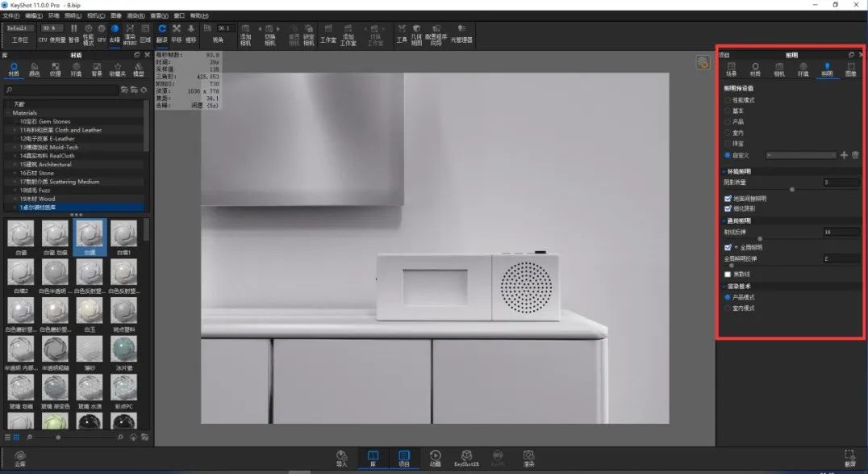
Task: Toggle the 地面间接照明 ground illumination checkbox
Action: 728,199
